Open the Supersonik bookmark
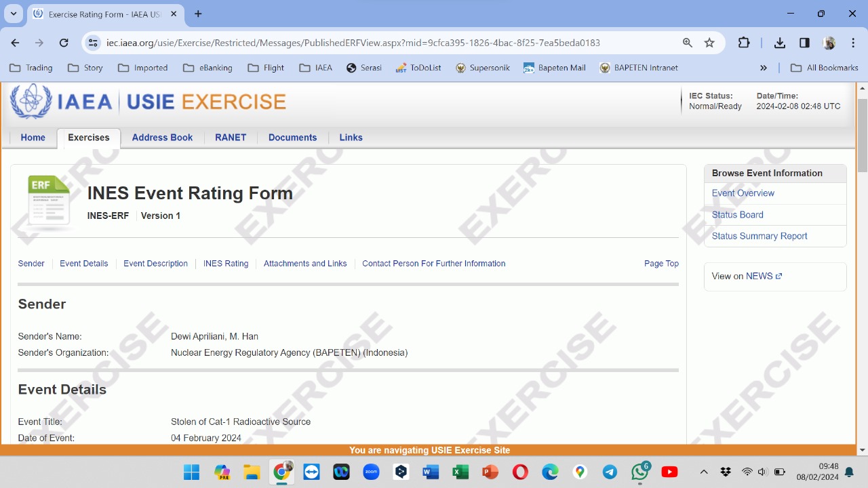 click(x=483, y=68)
